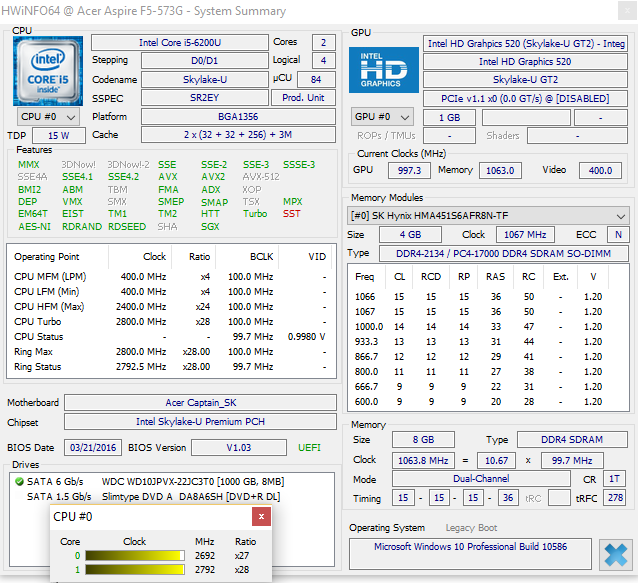Click the BGA1356 platform field

click(x=238, y=117)
